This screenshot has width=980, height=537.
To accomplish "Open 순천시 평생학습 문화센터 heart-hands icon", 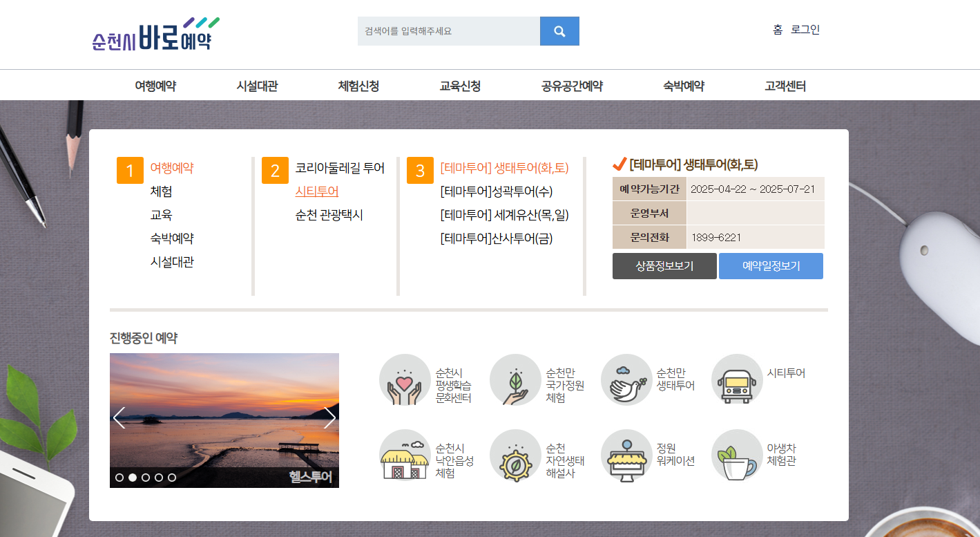I will (405, 380).
